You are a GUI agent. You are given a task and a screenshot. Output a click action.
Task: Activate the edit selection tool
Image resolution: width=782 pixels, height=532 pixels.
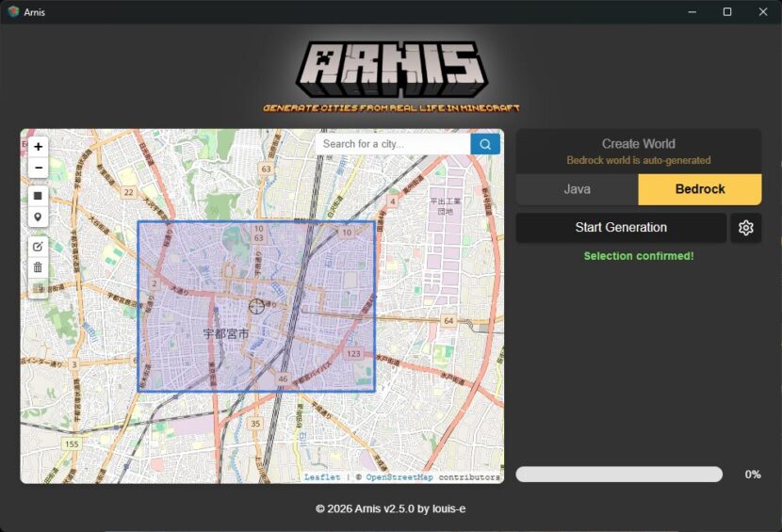(x=38, y=247)
